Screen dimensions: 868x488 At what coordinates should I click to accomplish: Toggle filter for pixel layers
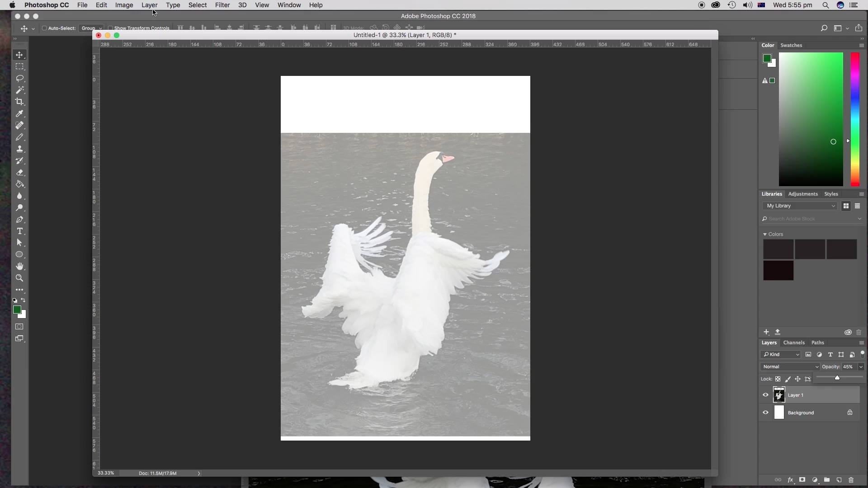pos(808,355)
